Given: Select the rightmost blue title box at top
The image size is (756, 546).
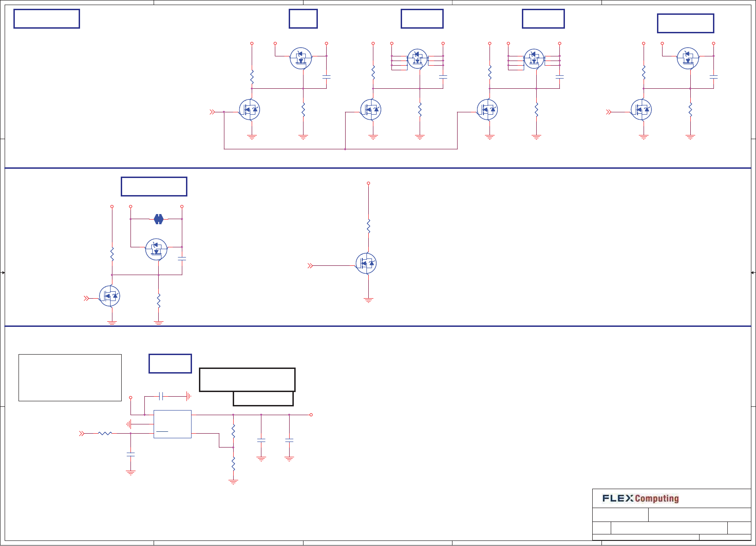Looking at the screenshot, I should (x=686, y=24).
